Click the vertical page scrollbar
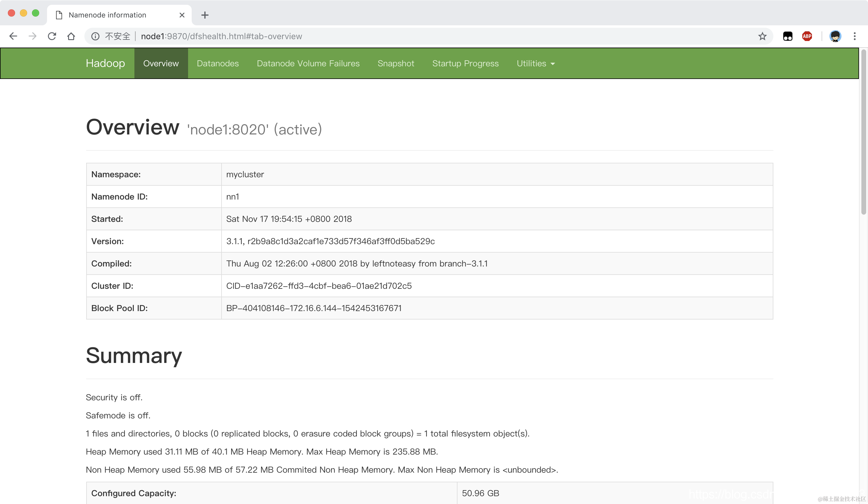868x504 pixels. click(x=863, y=133)
